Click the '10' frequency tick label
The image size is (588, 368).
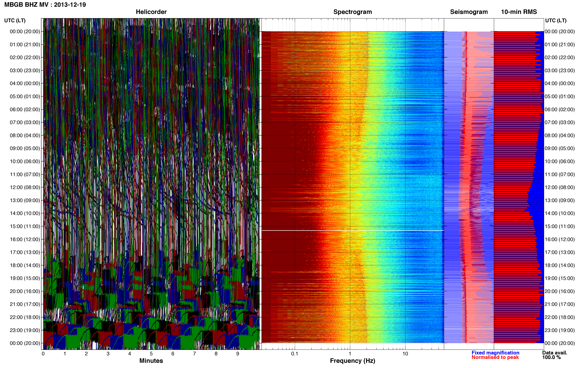(405, 354)
